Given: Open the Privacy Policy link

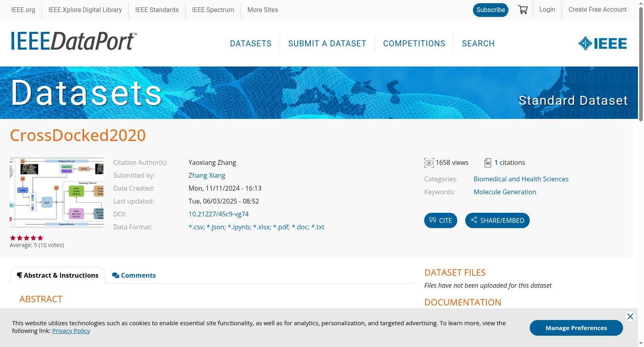Looking at the screenshot, I should pyautogui.click(x=71, y=331).
